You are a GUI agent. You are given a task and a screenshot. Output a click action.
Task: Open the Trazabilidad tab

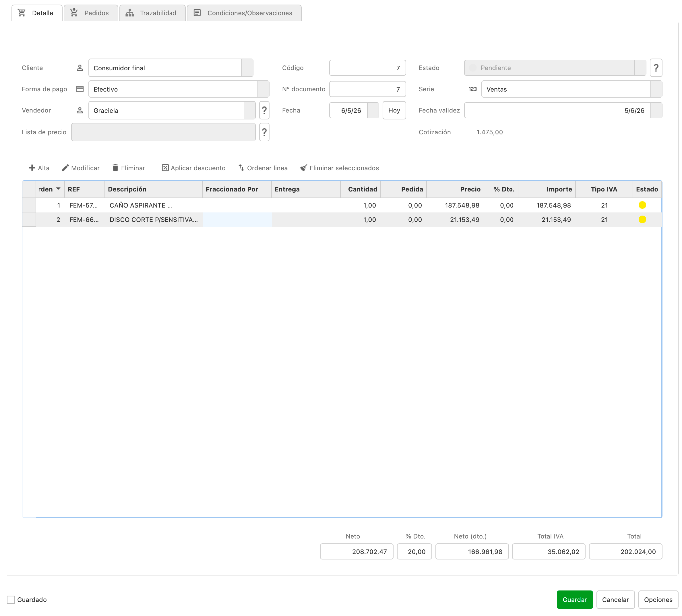coord(152,13)
